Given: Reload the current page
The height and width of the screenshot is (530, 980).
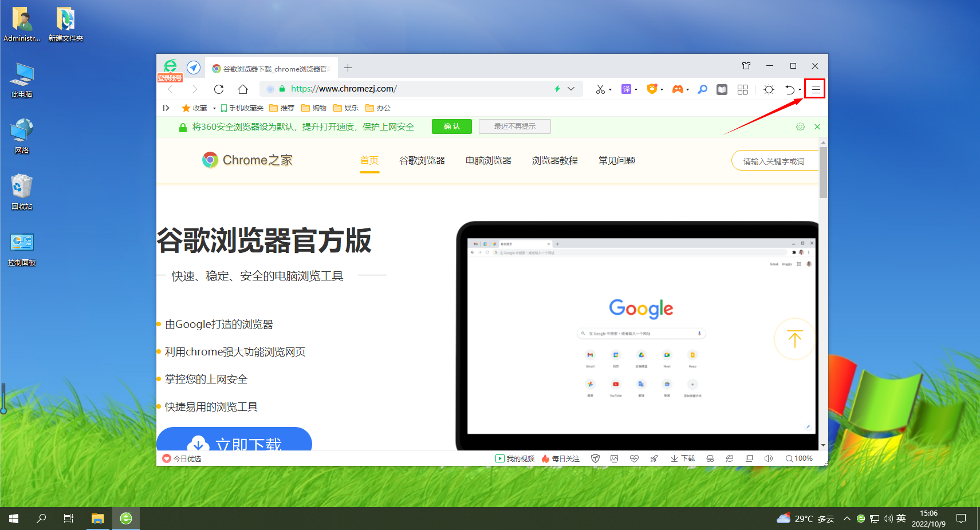Looking at the screenshot, I should (219, 89).
